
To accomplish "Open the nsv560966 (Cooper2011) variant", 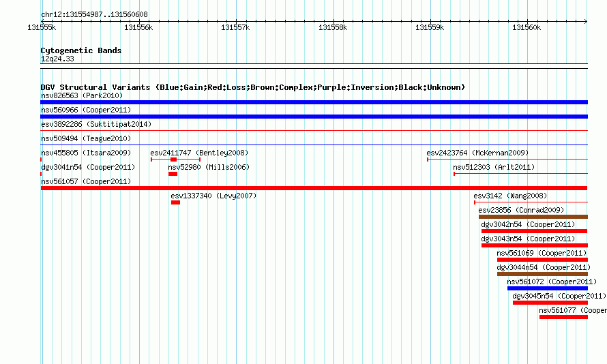I will tap(86, 110).
